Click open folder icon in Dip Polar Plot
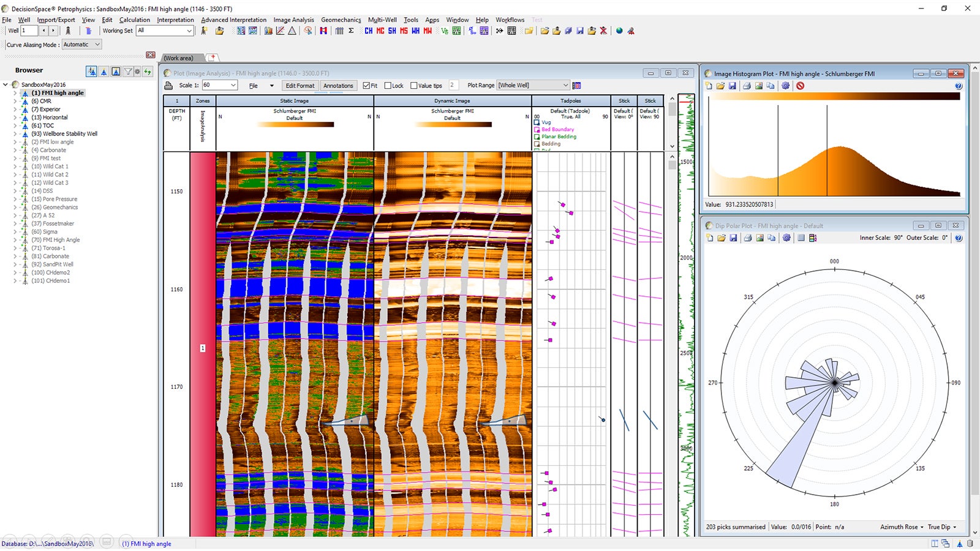Viewport: 980px width, 551px height. coord(721,238)
